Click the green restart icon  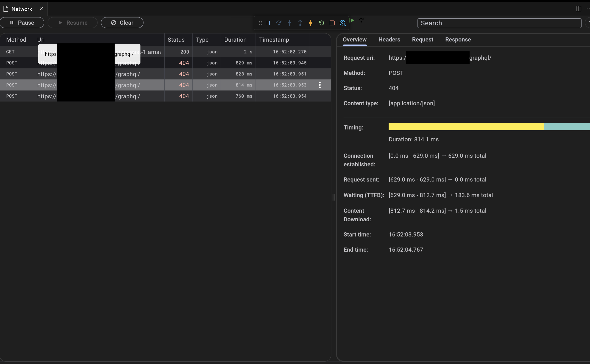(321, 23)
